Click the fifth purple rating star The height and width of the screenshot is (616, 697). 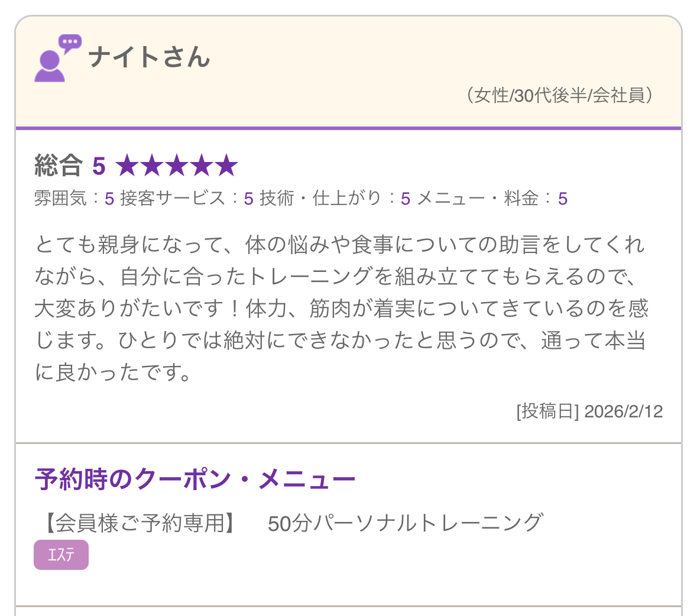click(226, 166)
